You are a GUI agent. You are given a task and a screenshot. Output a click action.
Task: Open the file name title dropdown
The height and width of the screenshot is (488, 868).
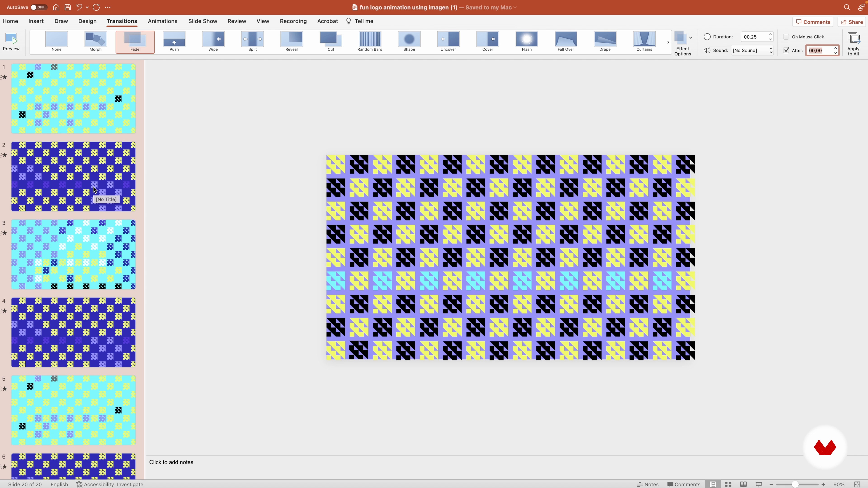515,7
